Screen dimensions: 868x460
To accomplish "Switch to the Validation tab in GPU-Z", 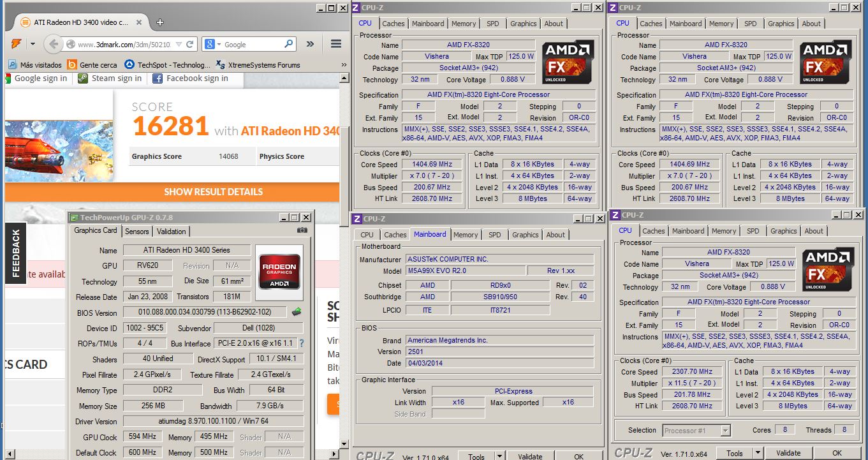I will pos(172,232).
